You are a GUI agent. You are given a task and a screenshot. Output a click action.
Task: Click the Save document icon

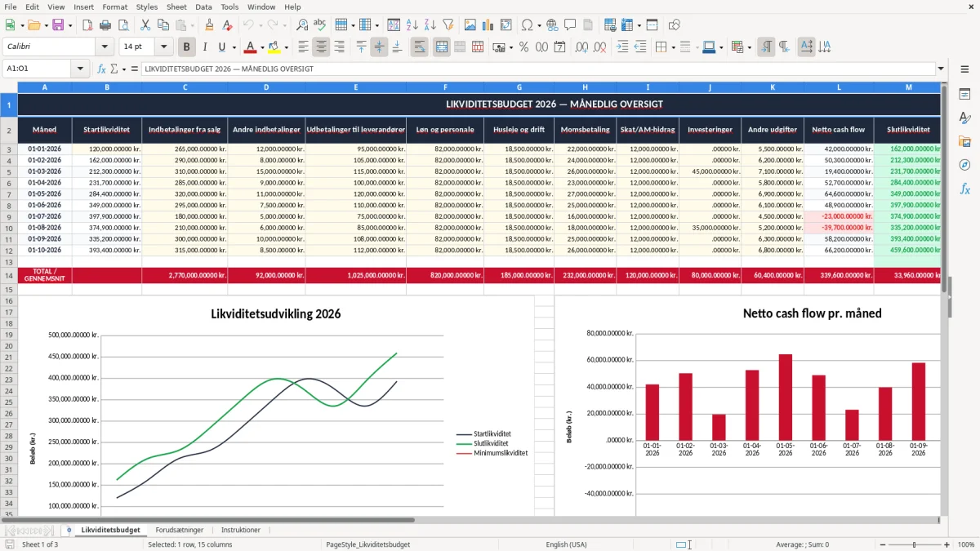click(58, 25)
